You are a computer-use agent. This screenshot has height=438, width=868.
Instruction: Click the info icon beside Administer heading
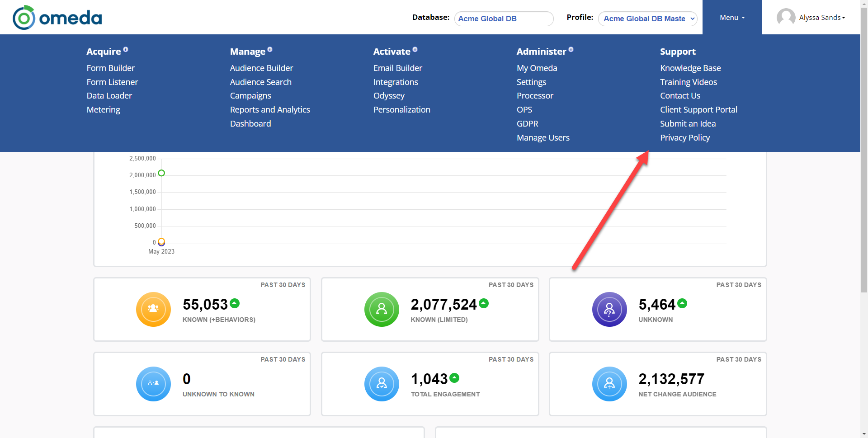click(571, 49)
